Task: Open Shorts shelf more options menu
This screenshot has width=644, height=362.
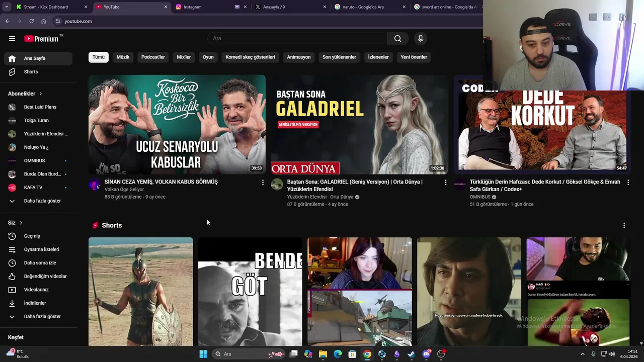Action: tap(624, 226)
